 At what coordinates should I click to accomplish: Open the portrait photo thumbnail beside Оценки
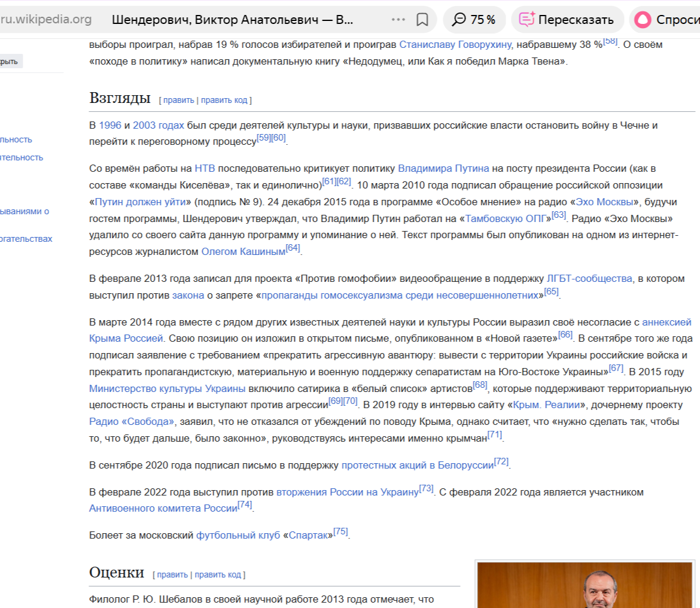[x=585, y=584]
